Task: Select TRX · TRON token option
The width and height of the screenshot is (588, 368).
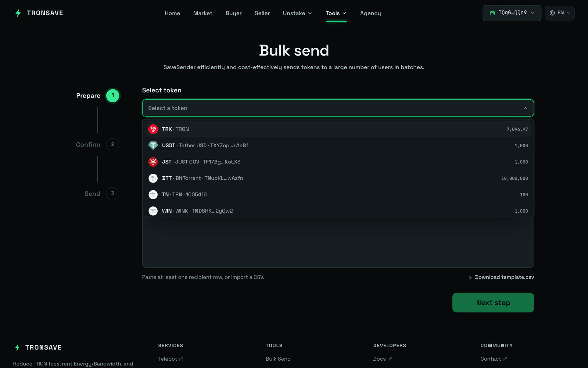Action: [x=338, y=129]
